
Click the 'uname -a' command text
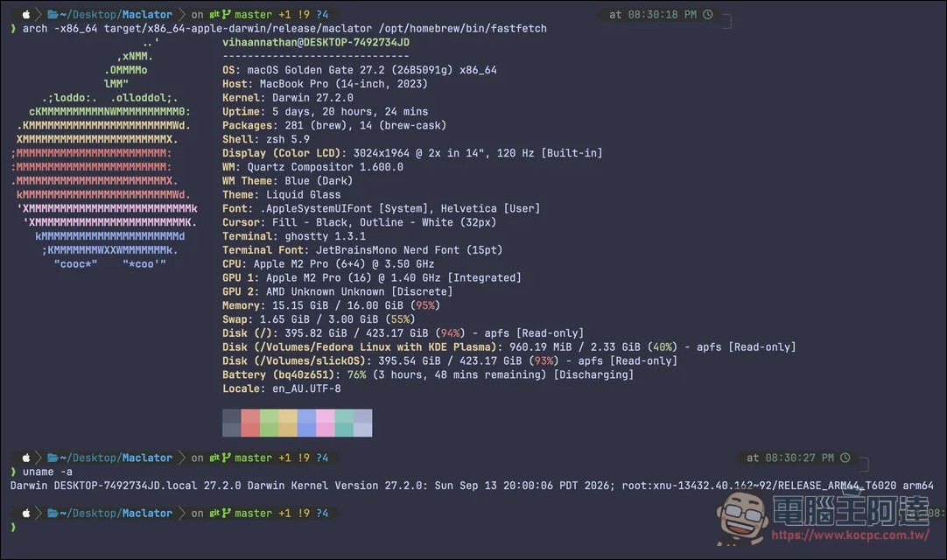pyautogui.click(x=47, y=472)
